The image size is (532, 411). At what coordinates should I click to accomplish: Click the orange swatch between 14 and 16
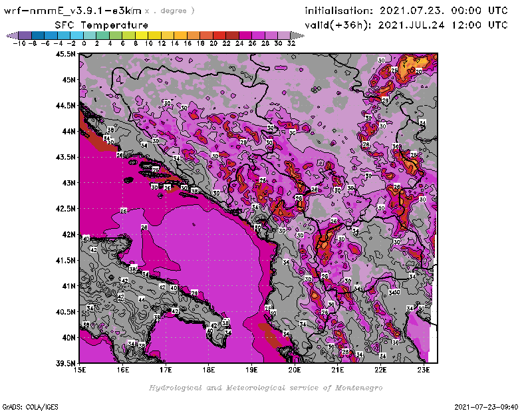[180, 35]
